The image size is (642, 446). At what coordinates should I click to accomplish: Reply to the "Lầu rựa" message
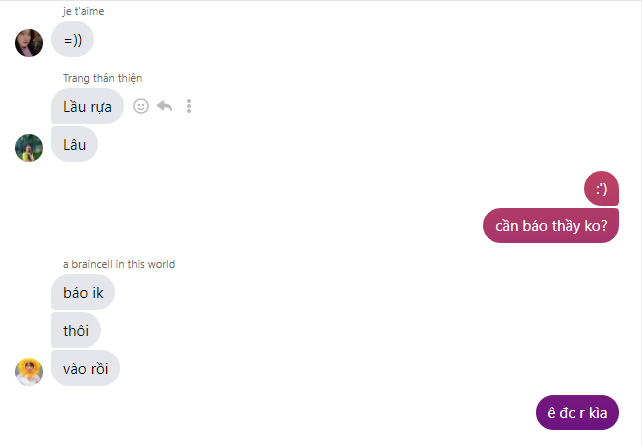tap(165, 106)
